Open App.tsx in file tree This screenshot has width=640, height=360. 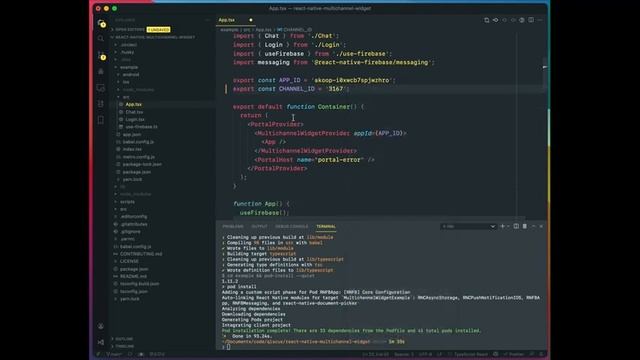pyautogui.click(x=133, y=104)
